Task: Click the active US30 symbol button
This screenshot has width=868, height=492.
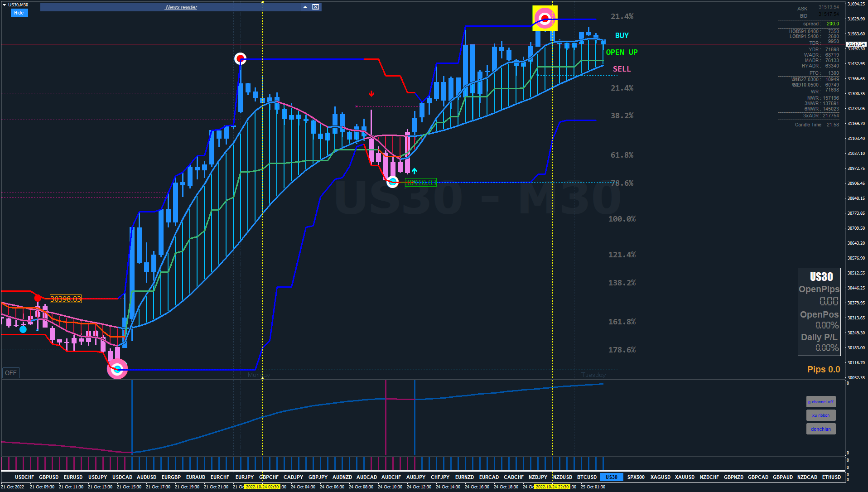Action: click(x=612, y=477)
